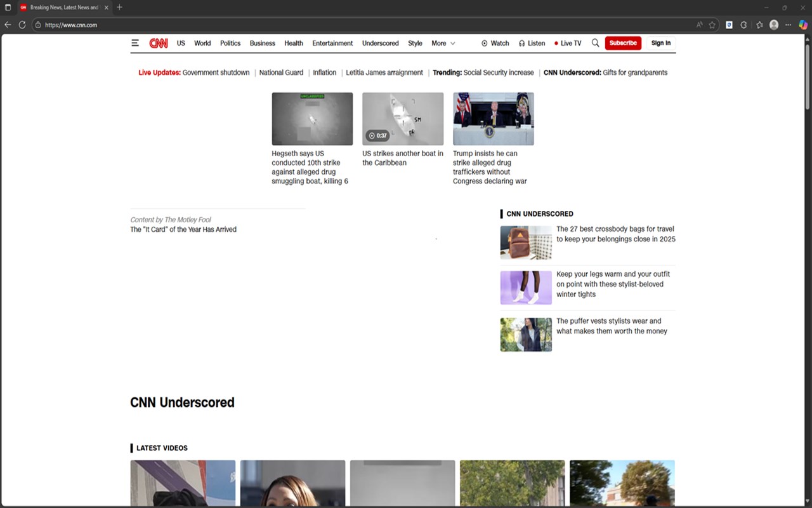The height and width of the screenshot is (508, 812).
Task: Open the CNN Underscored sidebar heading
Action: click(540, 214)
